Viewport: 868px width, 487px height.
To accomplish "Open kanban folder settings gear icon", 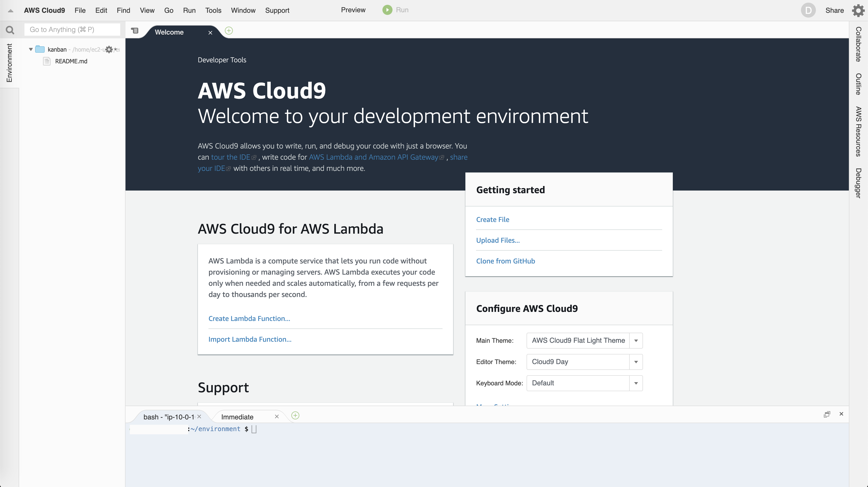I will click(x=109, y=49).
